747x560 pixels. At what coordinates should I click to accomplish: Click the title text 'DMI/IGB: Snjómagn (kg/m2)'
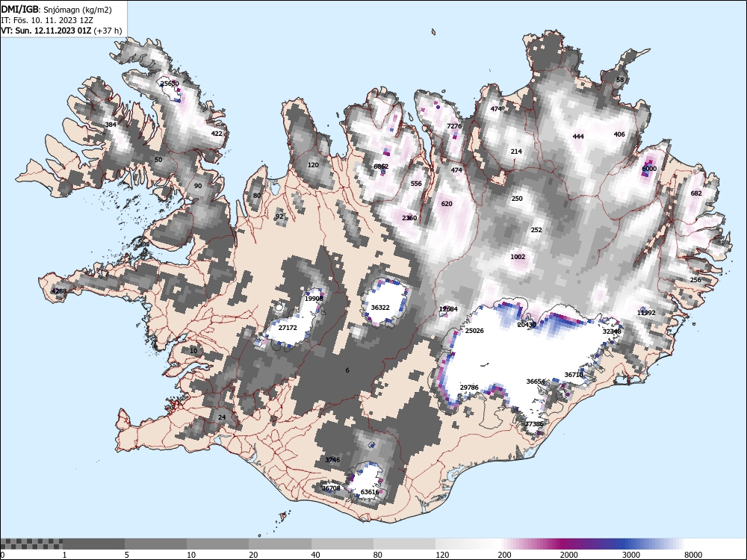[57, 10]
